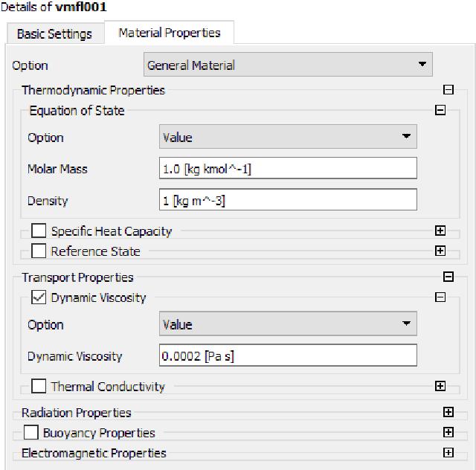Tick the Buoyancy Properties checkbox
This screenshot has width=476, height=470.
31,432
